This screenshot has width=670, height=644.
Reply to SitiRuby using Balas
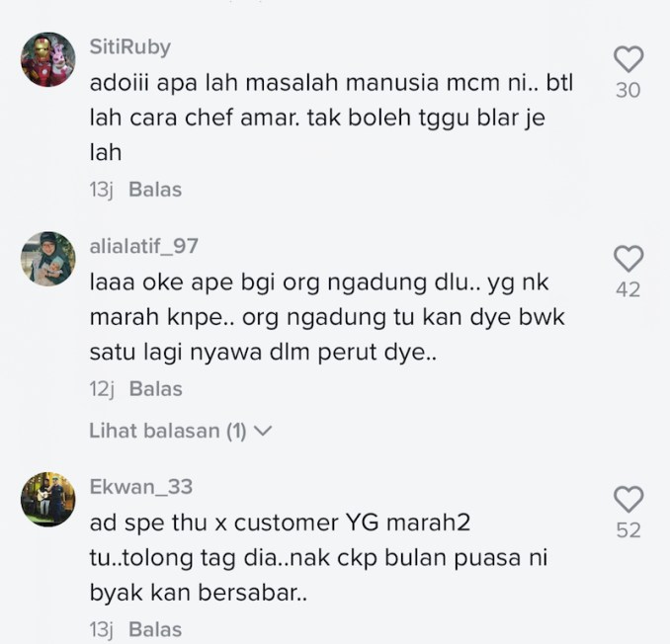[155, 190]
